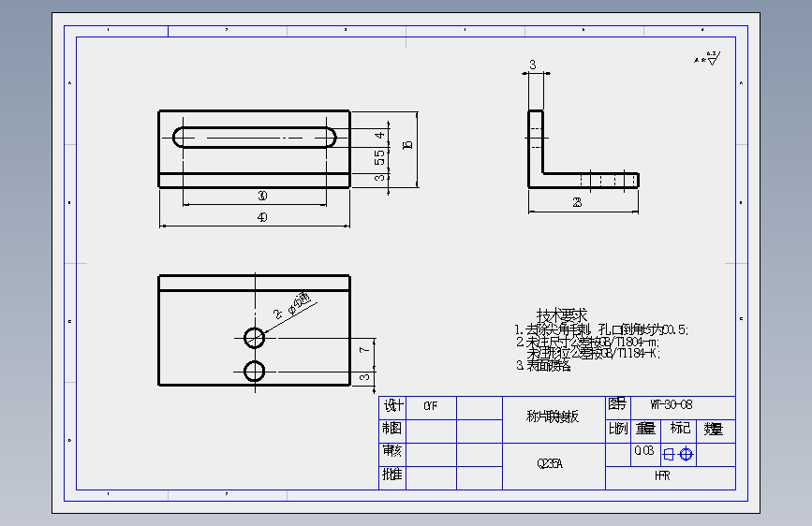
Task: Select the 2-φ4通 hole callout
Action: pos(291,305)
